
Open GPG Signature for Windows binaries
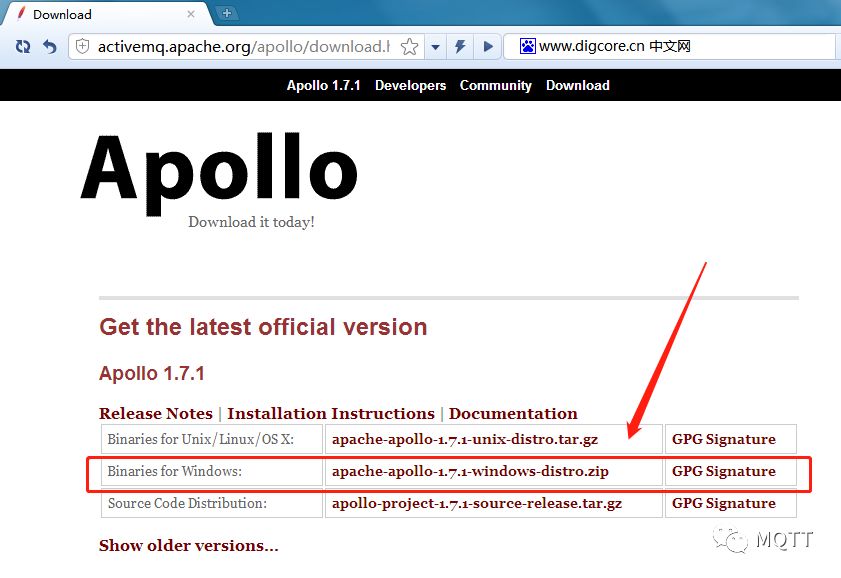pyautogui.click(x=724, y=471)
